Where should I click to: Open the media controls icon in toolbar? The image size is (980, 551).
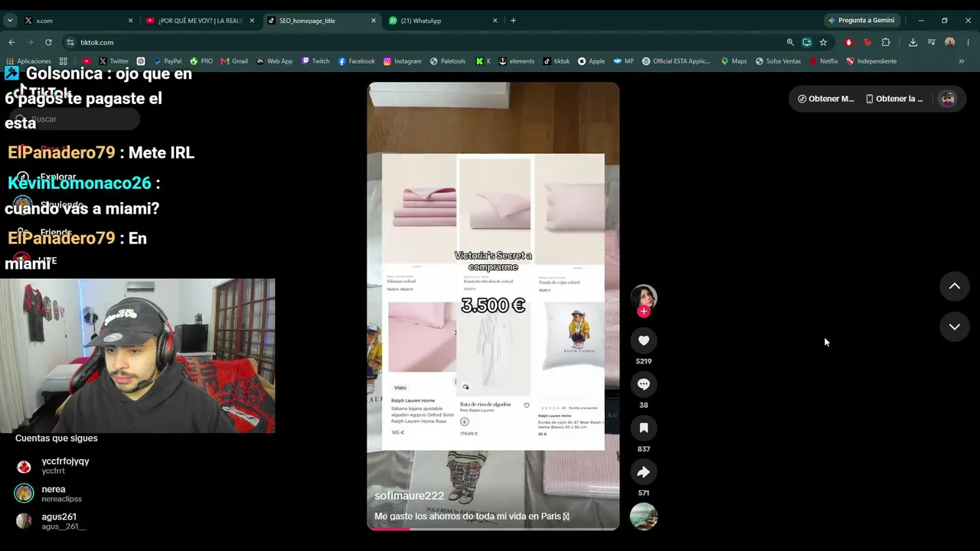(x=931, y=42)
